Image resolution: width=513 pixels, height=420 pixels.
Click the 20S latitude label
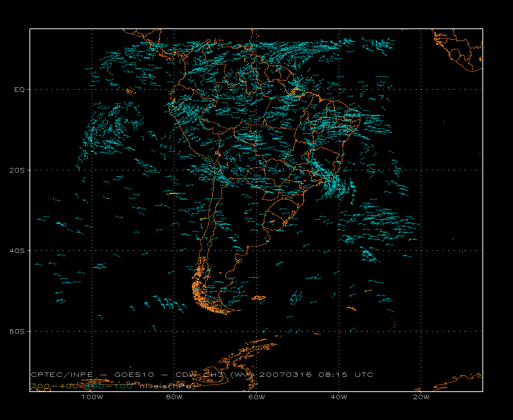pos(17,170)
